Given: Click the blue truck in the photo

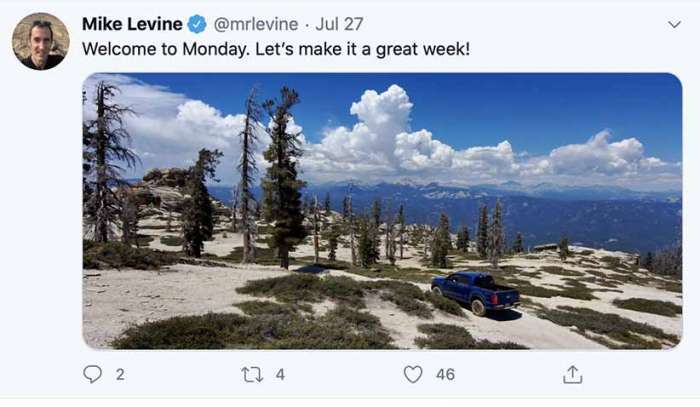Looking at the screenshot, I should 475,293.
